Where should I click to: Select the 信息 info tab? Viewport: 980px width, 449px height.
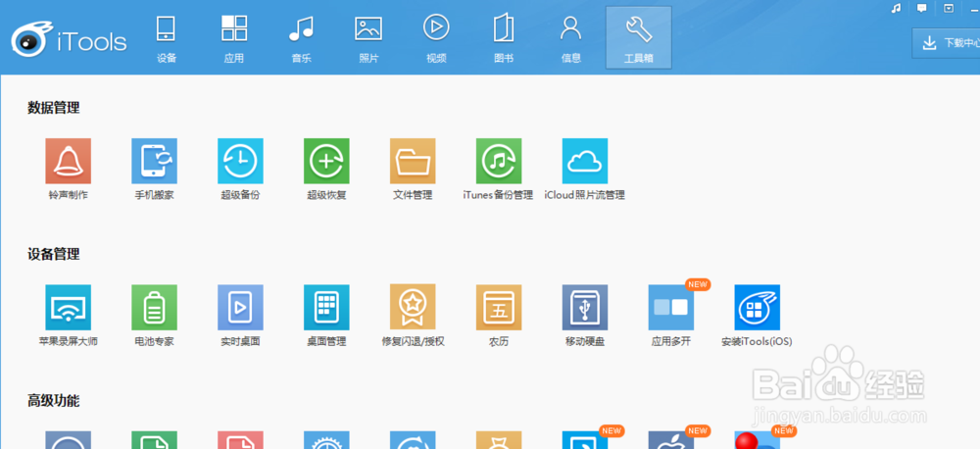pos(571,39)
